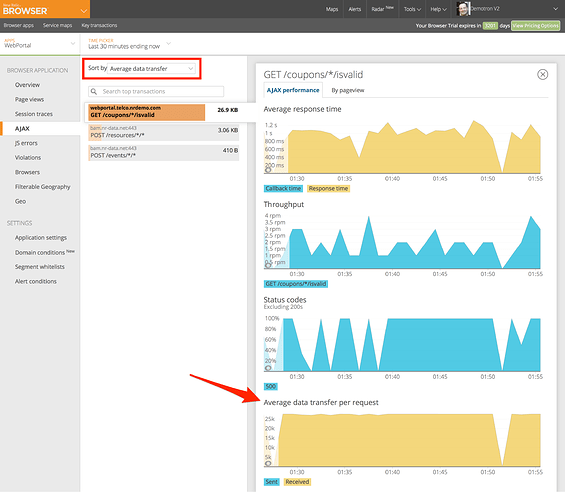Select the GET /coupons/*/isvalid transaction row
This screenshot has height=500, width=565.
tap(164, 112)
